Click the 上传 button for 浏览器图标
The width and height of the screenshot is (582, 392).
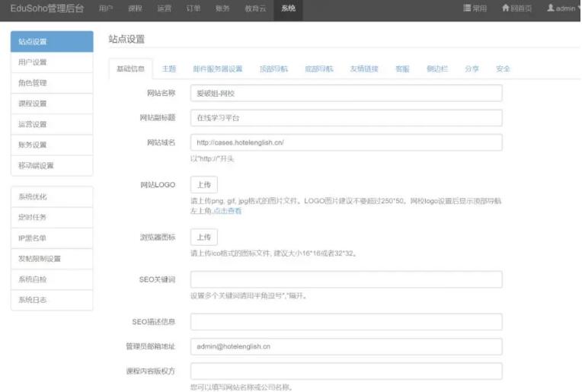[x=203, y=237]
